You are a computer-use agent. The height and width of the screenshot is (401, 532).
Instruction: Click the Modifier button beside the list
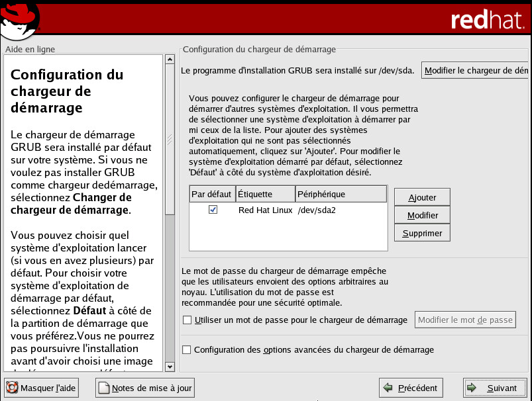[x=422, y=215]
